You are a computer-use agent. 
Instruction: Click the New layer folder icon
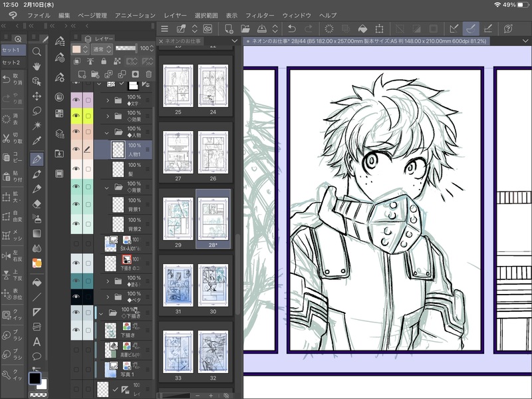(x=95, y=74)
